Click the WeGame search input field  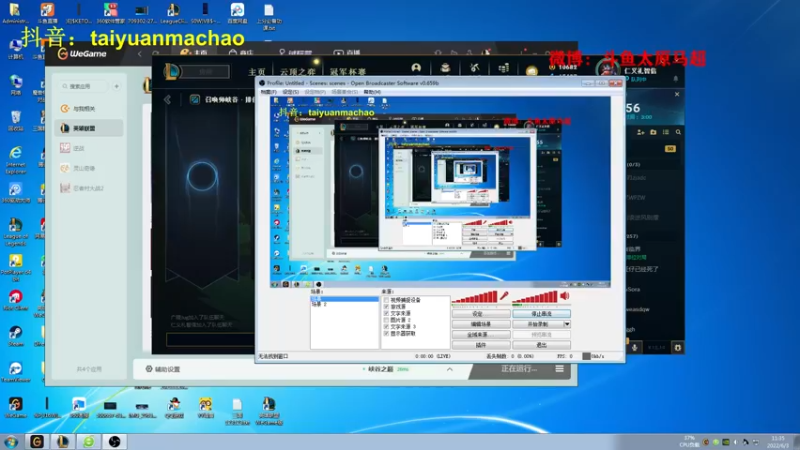pyautogui.click(x=84, y=86)
